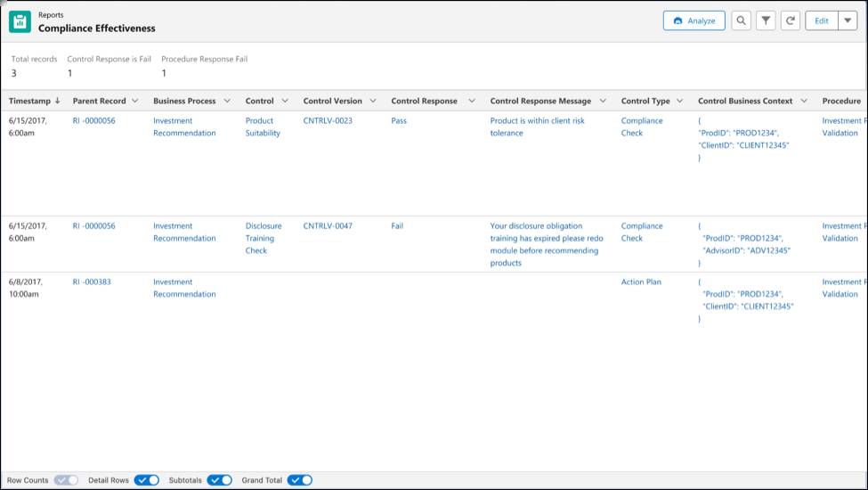
Task: Click the business context with AdvisorID ADV12345
Action: coord(744,244)
